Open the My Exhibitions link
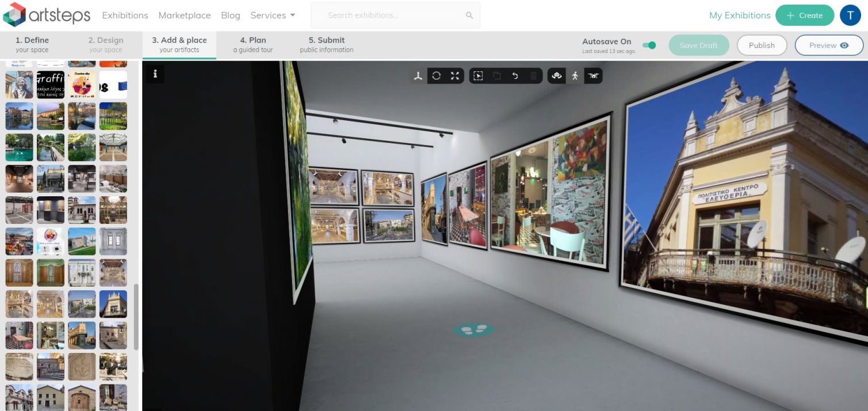The width and height of the screenshot is (868, 411). tap(740, 16)
